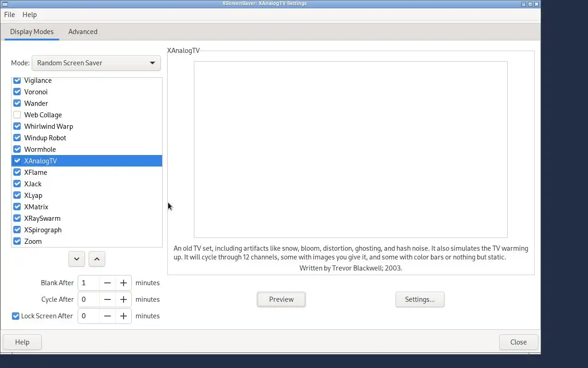Increase Lock Screen After with plus button

[x=124, y=316]
